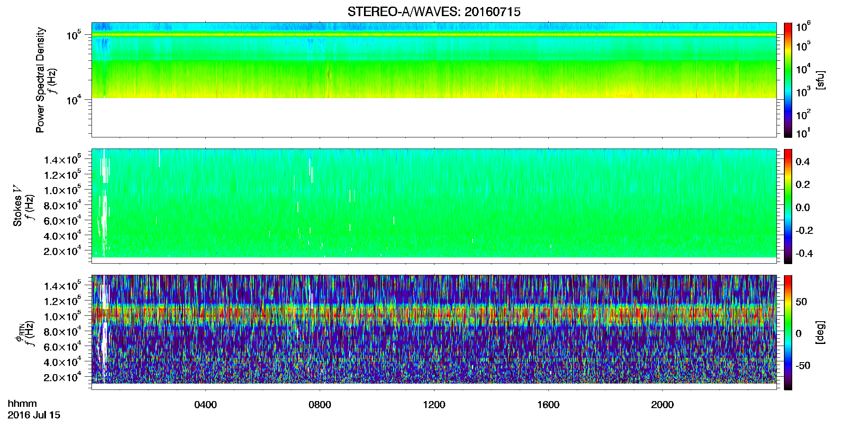Click the [deg] unit label

tap(820, 332)
